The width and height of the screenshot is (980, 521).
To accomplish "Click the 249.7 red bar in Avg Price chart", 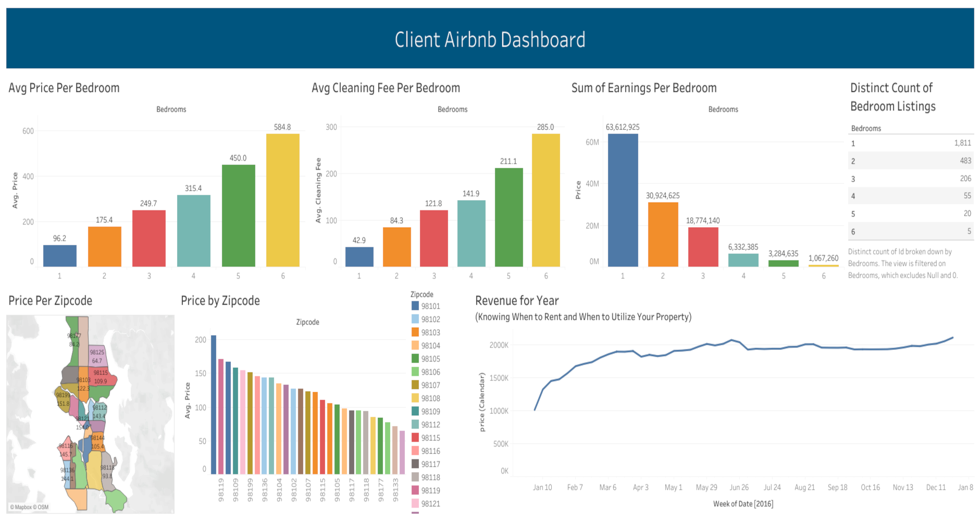I will [x=149, y=239].
